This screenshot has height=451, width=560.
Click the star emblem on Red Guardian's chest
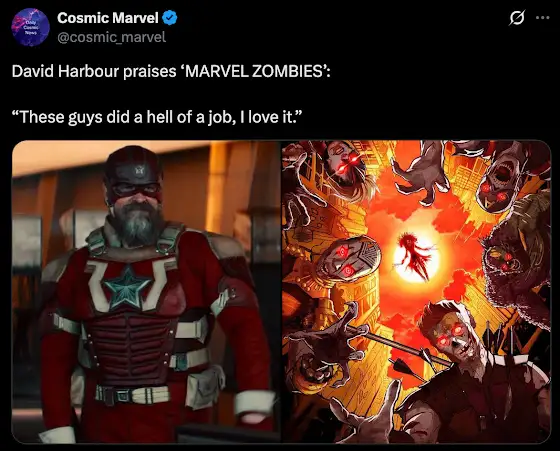127,287
